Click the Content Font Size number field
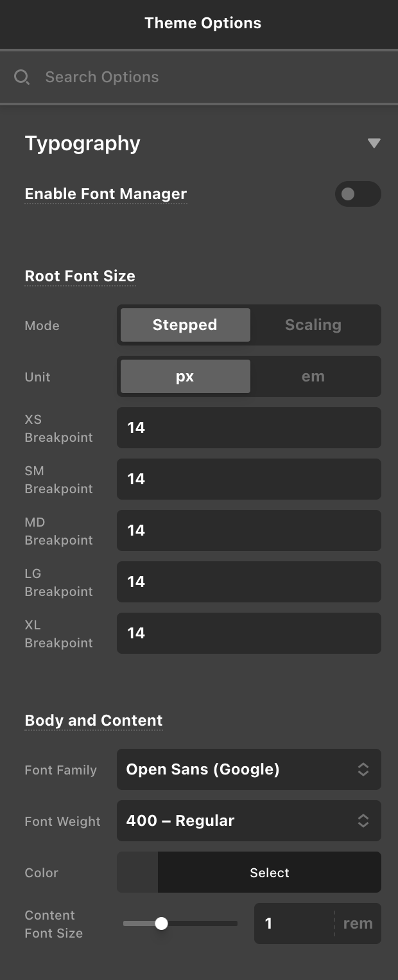 tap(293, 923)
